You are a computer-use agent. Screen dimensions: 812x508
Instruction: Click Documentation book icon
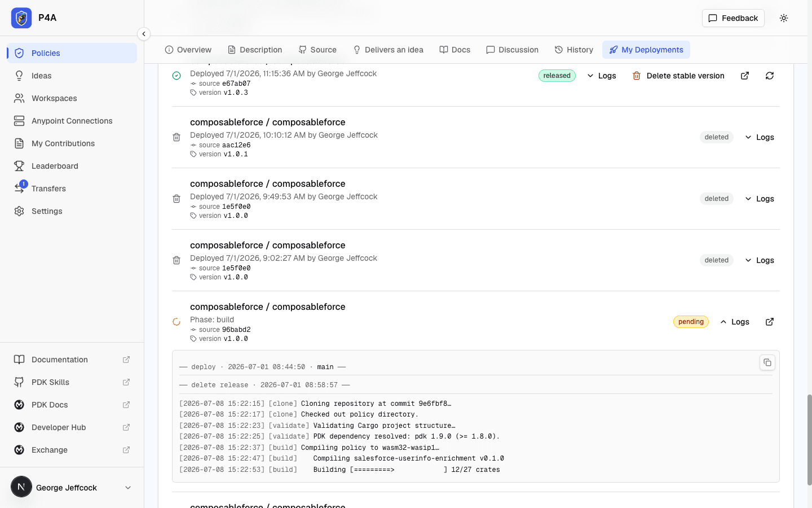(x=19, y=360)
